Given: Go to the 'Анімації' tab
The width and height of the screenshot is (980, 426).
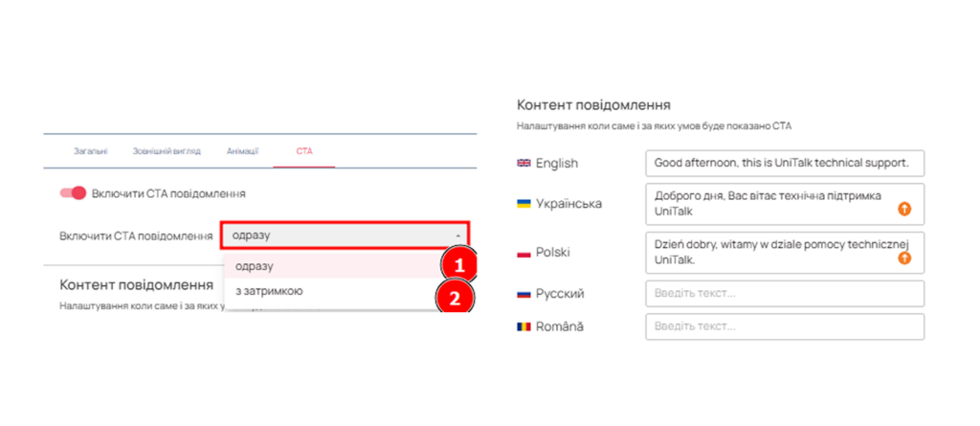Looking at the screenshot, I should [242, 151].
